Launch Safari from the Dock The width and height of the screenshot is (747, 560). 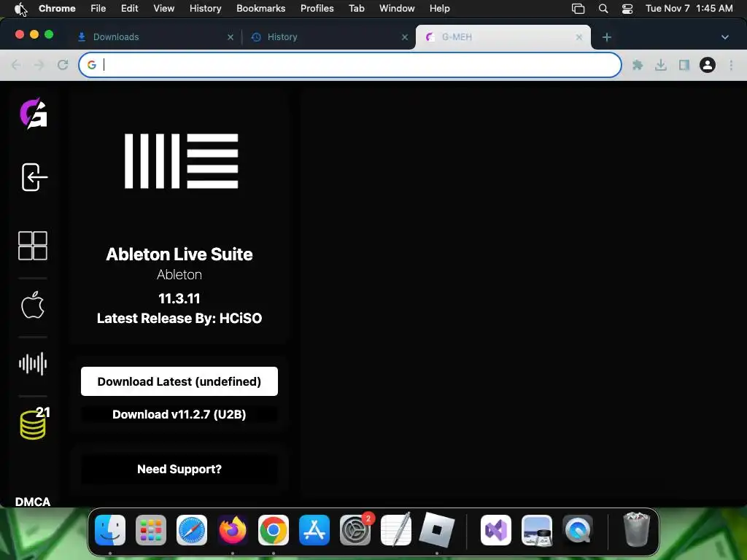(x=192, y=530)
